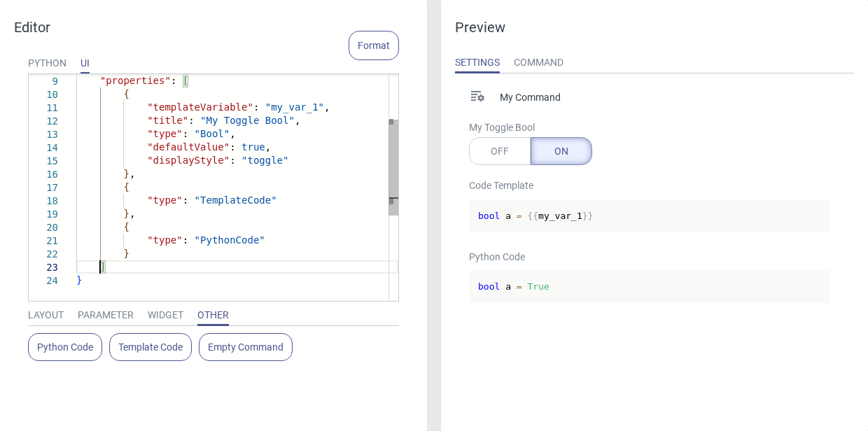The image size is (868, 431).
Task: Select the ON toggle option
Action: coord(561,151)
